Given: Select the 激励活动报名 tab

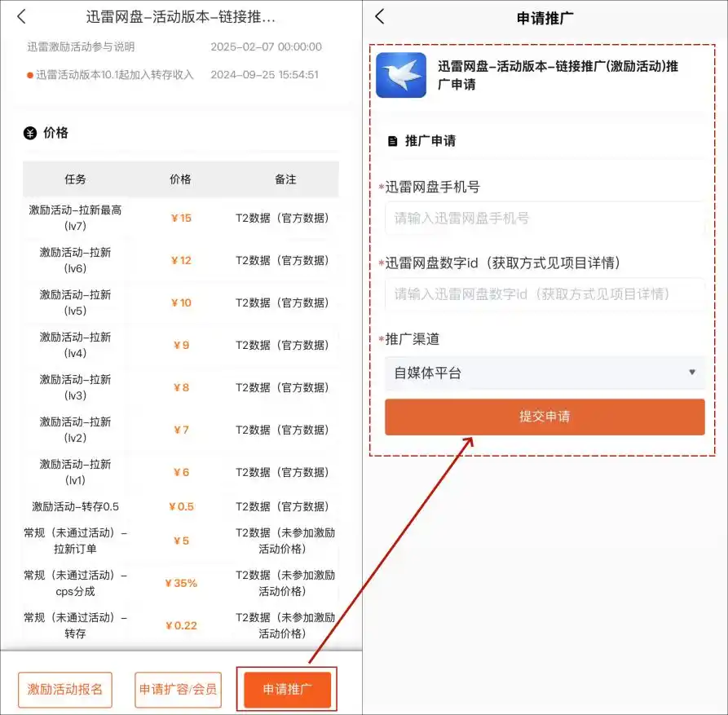Looking at the screenshot, I should tap(64, 689).
